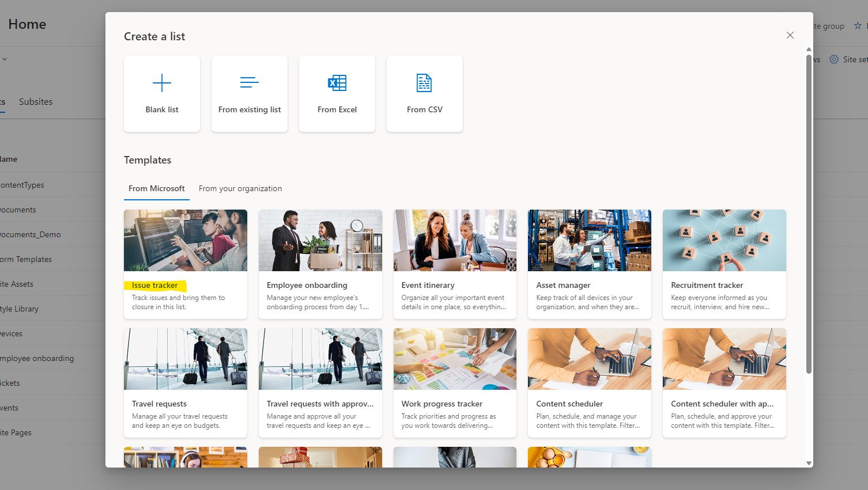Choose the Content scheduler template
This screenshot has width=868, height=490.
[589, 382]
